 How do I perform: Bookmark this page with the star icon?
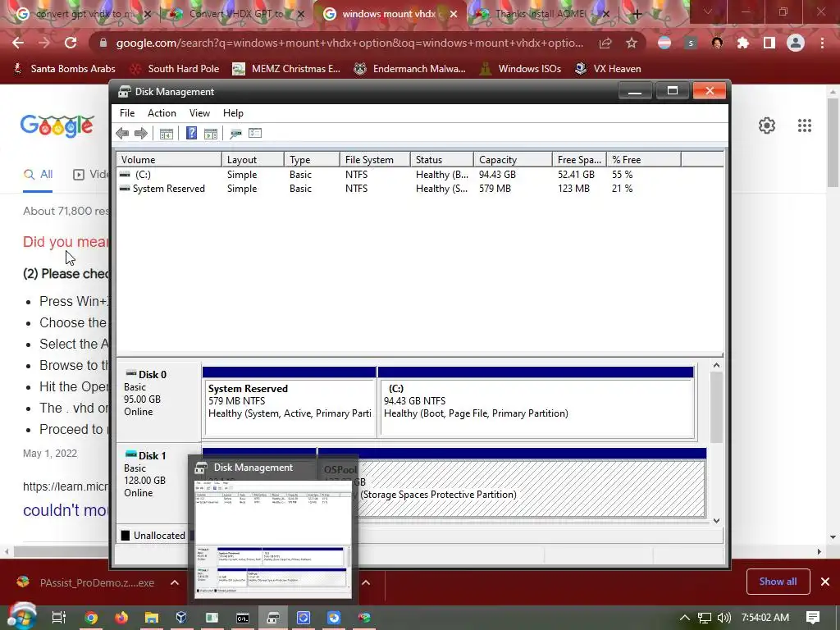[632, 43]
